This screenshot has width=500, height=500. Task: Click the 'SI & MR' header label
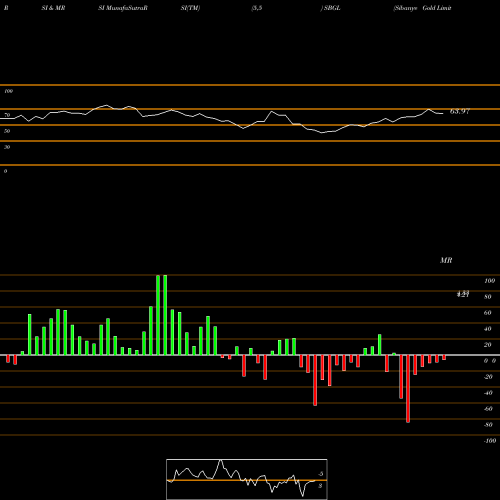pos(53,8)
